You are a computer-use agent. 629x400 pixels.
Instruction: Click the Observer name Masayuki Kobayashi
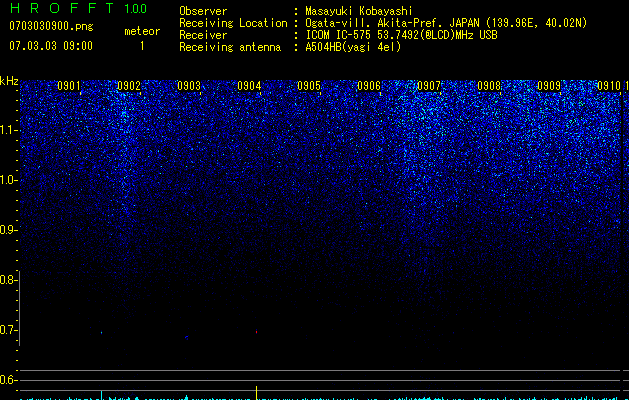tap(359, 11)
